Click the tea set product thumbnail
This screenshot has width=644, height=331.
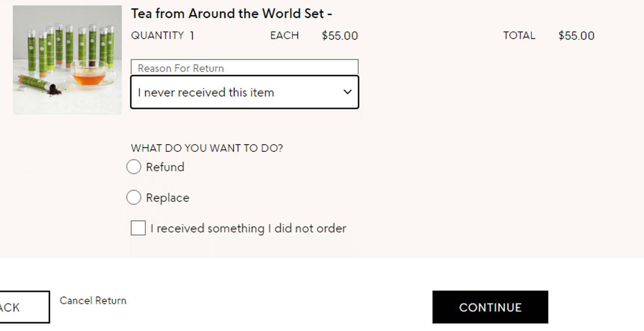pyautogui.click(x=67, y=60)
